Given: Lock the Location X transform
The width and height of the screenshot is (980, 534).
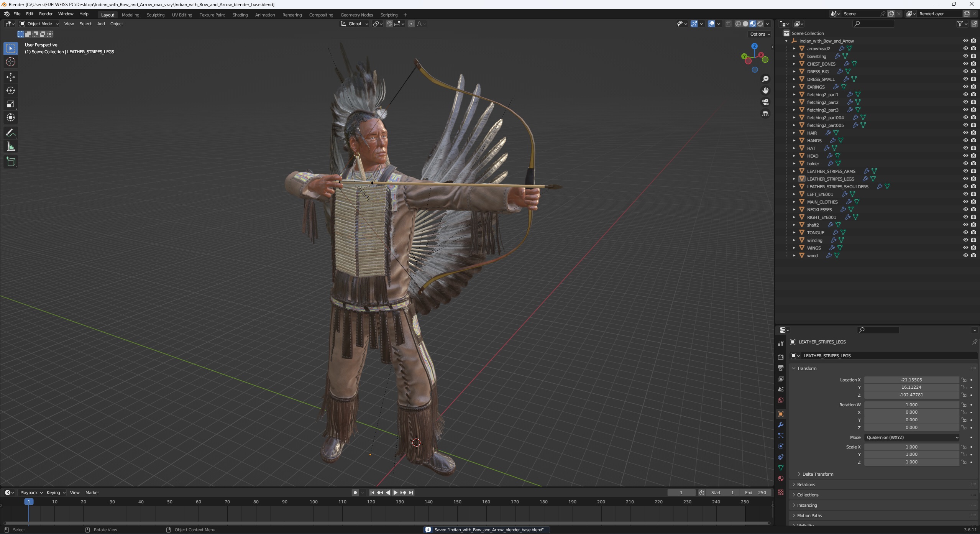Looking at the screenshot, I should click(964, 380).
